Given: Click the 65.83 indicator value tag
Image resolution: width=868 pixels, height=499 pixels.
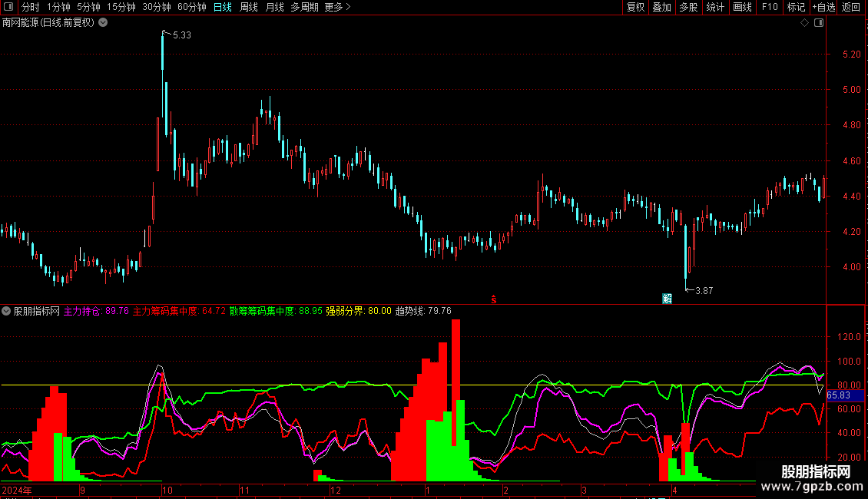Looking at the screenshot, I should [845, 395].
